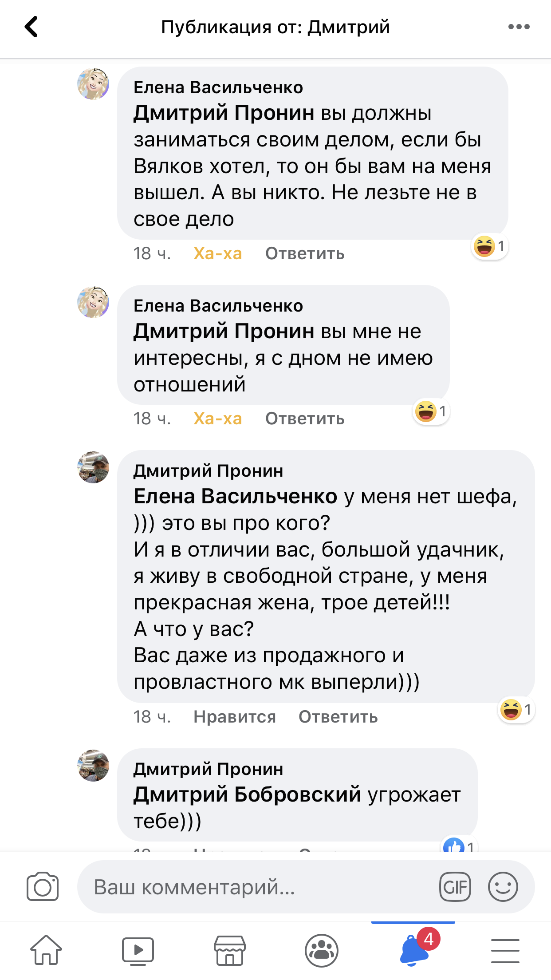Screen dimensions: 551x980
Task: Open the GIF picker in comment box
Action: click(x=455, y=887)
